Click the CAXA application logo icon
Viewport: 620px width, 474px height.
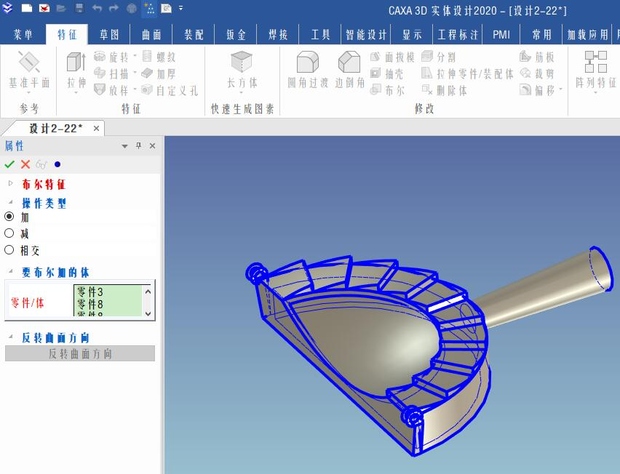click(x=7, y=8)
